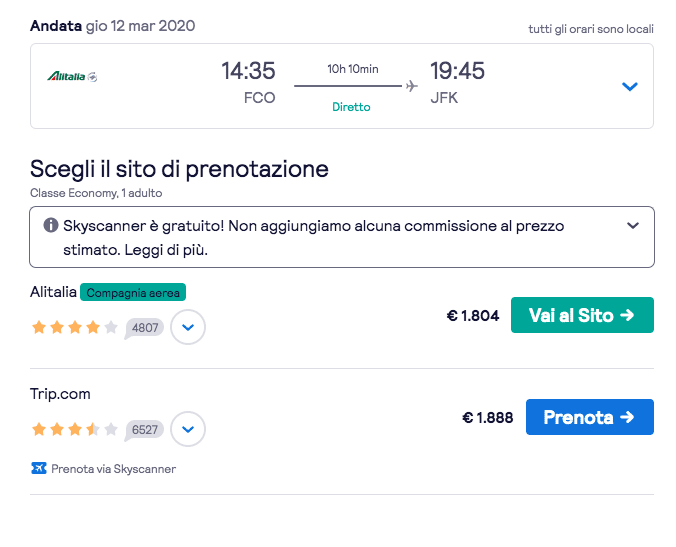Click Alitalia's star rating

click(75, 327)
